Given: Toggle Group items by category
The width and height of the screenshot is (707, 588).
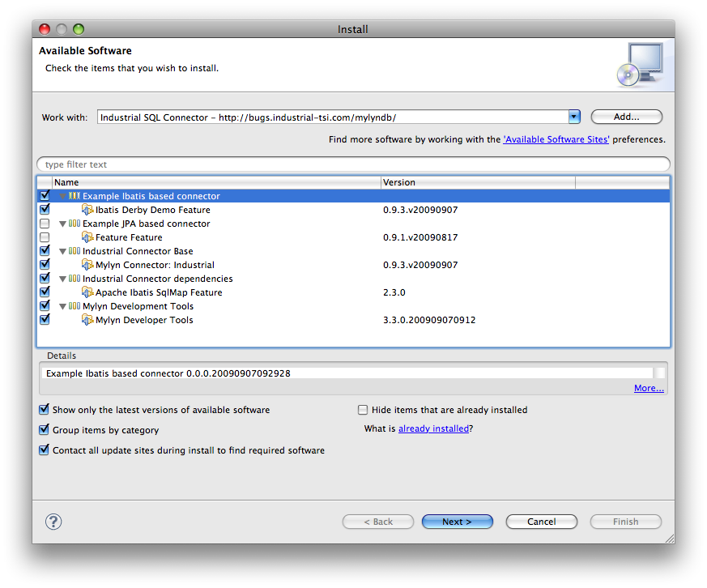Looking at the screenshot, I should coord(45,430).
